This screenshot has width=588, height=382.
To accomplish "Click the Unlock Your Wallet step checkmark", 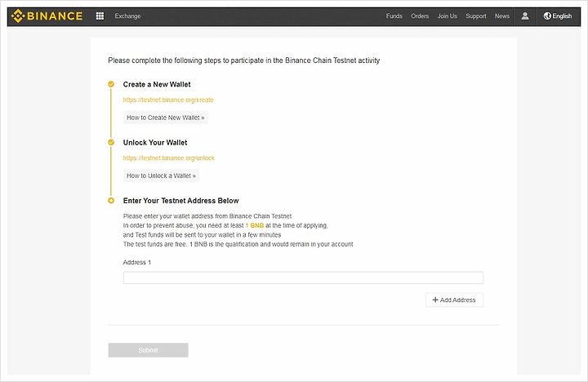I will 111,142.
